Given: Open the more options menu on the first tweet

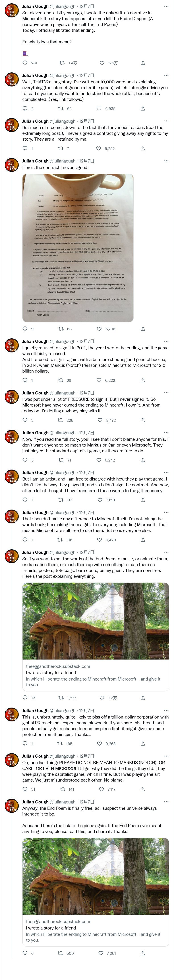Looking at the screenshot, I should click(166, 6).
